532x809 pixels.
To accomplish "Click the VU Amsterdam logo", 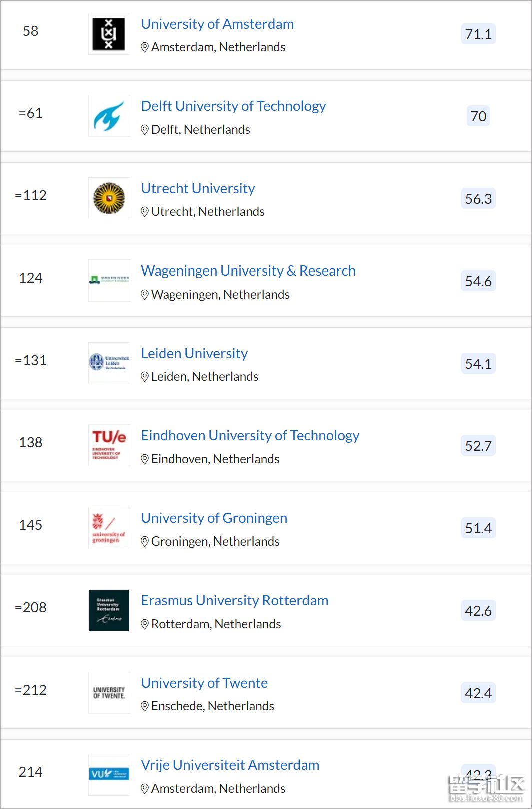I will [x=109, y=775].
